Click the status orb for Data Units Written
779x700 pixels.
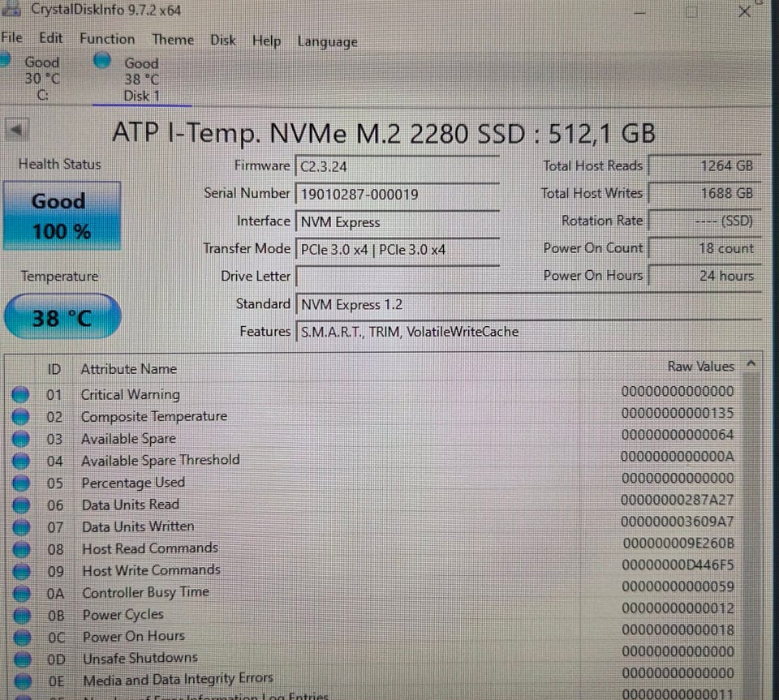coord(21,527)
